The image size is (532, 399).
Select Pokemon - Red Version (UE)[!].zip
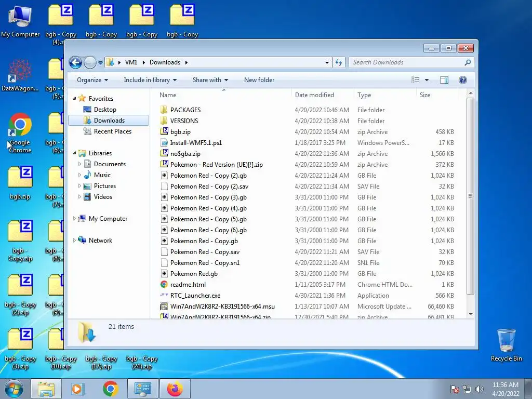pyautogui.click(x=216, y=165)
